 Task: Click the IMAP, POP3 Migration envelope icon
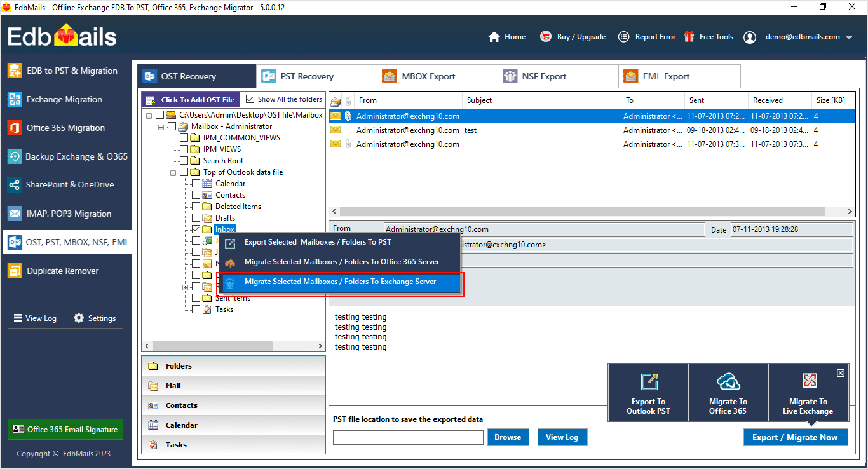[x=15, y=214]
